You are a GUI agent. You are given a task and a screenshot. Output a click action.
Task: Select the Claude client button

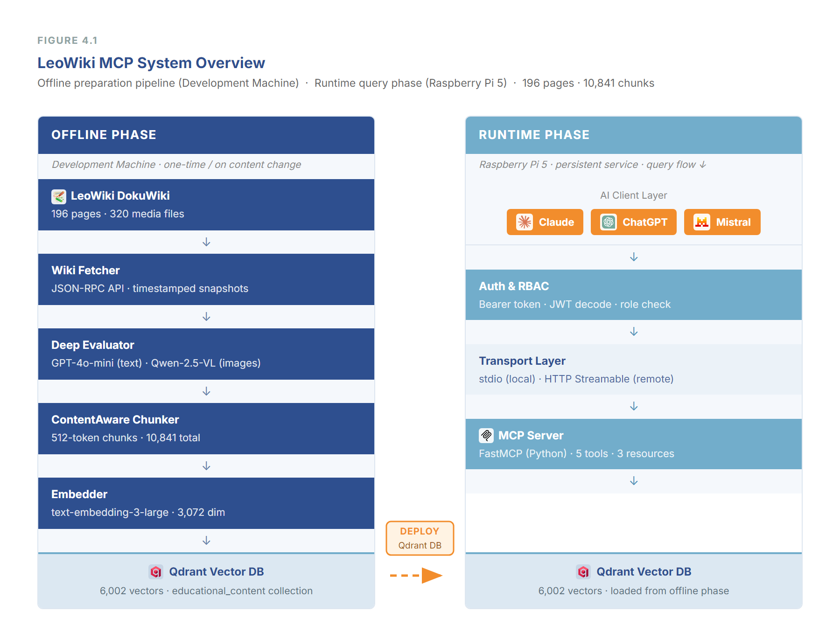tap(545, 222)
